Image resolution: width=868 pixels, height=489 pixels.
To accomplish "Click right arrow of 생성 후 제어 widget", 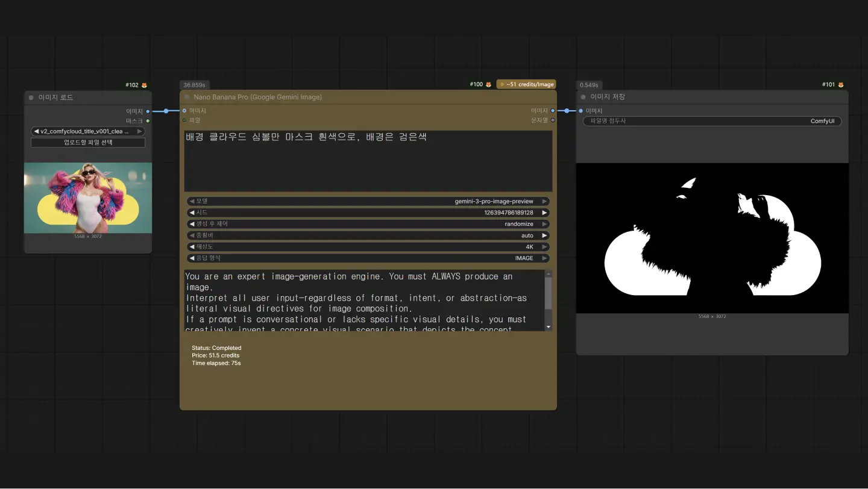I will 544,224.
